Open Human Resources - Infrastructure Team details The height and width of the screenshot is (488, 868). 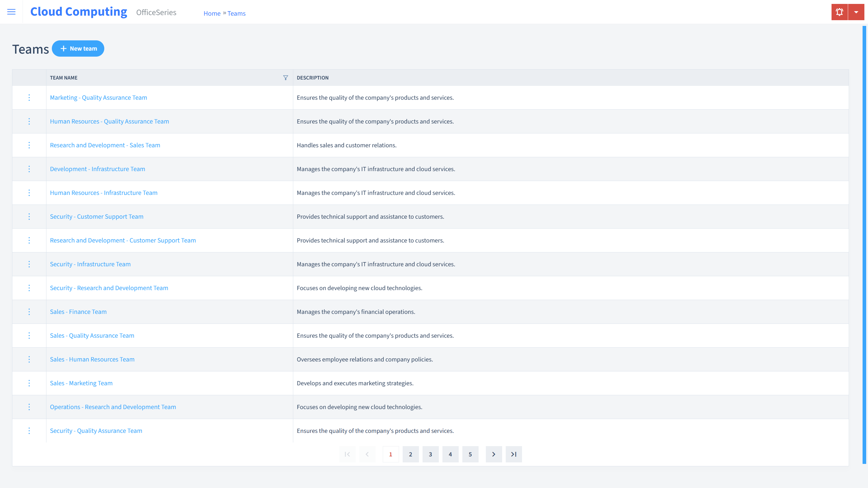103,192
